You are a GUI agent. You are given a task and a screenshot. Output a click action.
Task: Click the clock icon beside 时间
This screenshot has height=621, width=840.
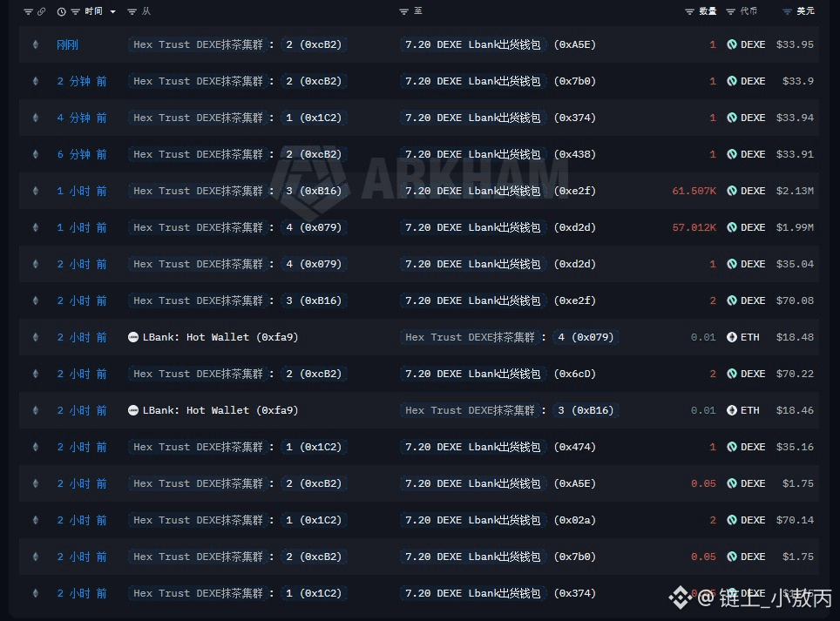pos(62,12)
